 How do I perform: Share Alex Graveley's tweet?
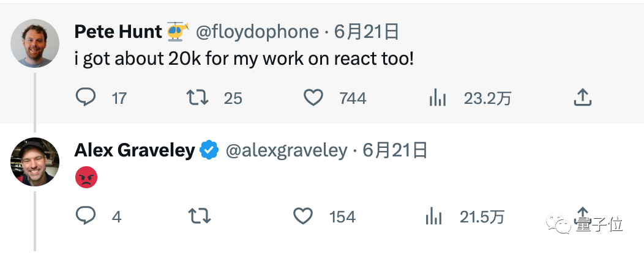(x=583, y=214)
